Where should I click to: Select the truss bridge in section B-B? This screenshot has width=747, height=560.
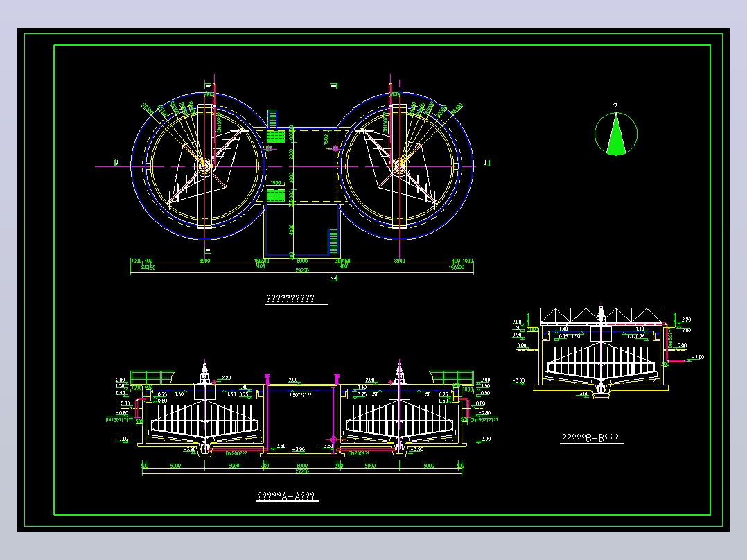pyautogui.click(x=601, y=316)
